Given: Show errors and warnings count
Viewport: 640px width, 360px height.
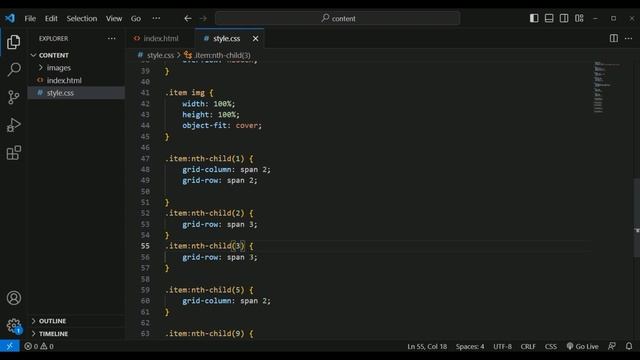Looking at the screenshot, I should click(39, 347).
